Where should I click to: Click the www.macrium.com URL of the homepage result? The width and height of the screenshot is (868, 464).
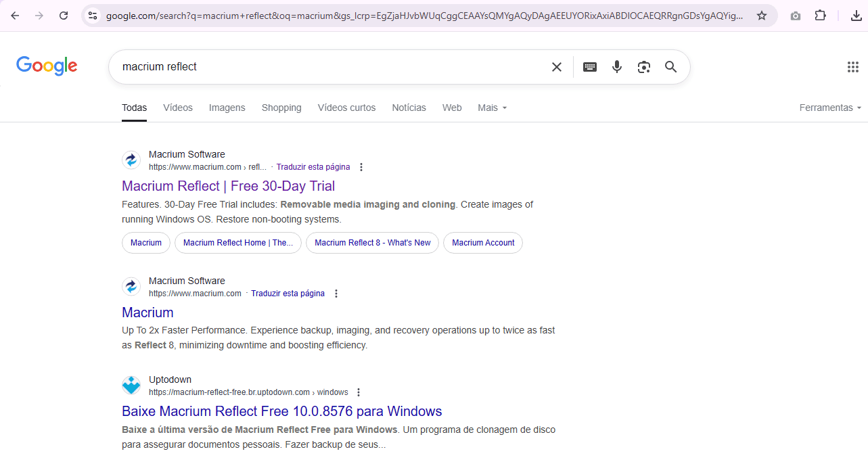click(195, 294)
